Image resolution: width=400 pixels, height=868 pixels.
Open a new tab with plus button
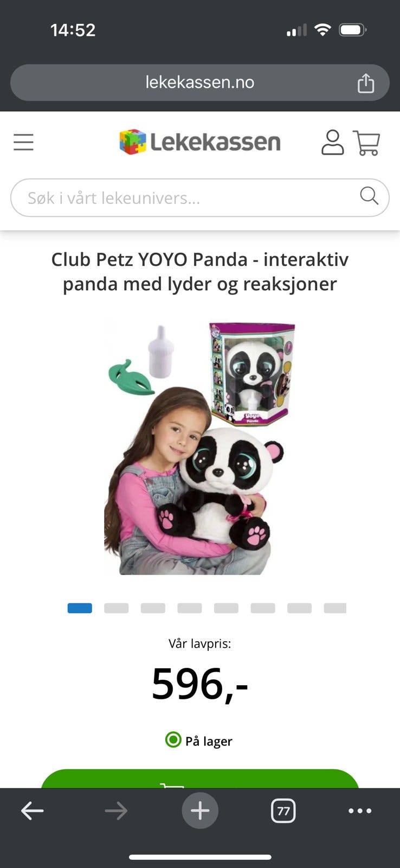(200, 811)
